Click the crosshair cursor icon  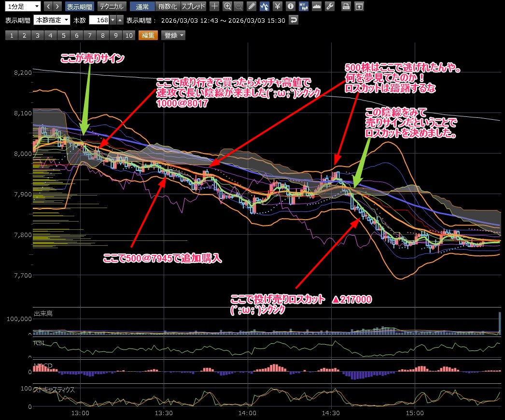214,6
